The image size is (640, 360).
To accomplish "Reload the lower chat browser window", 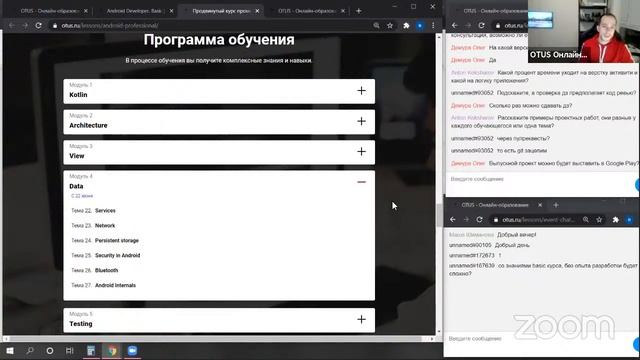I will [x=480, y=220].
